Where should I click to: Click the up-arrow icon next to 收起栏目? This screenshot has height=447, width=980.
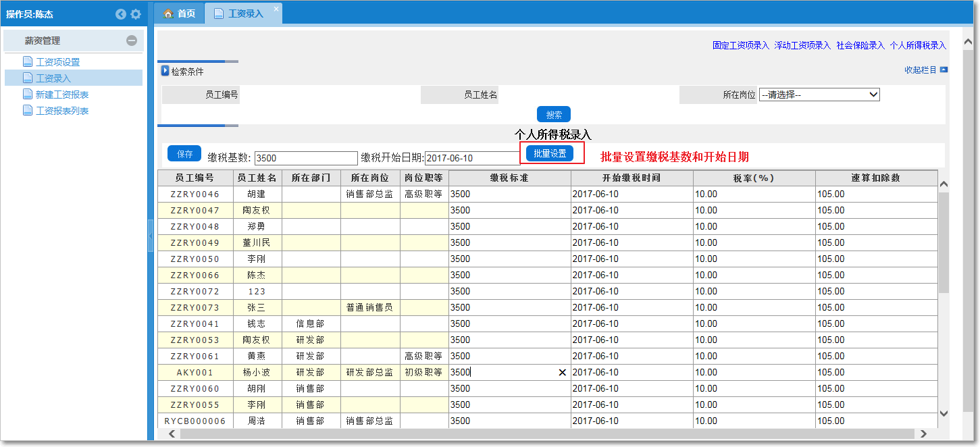tap(943, 69)
